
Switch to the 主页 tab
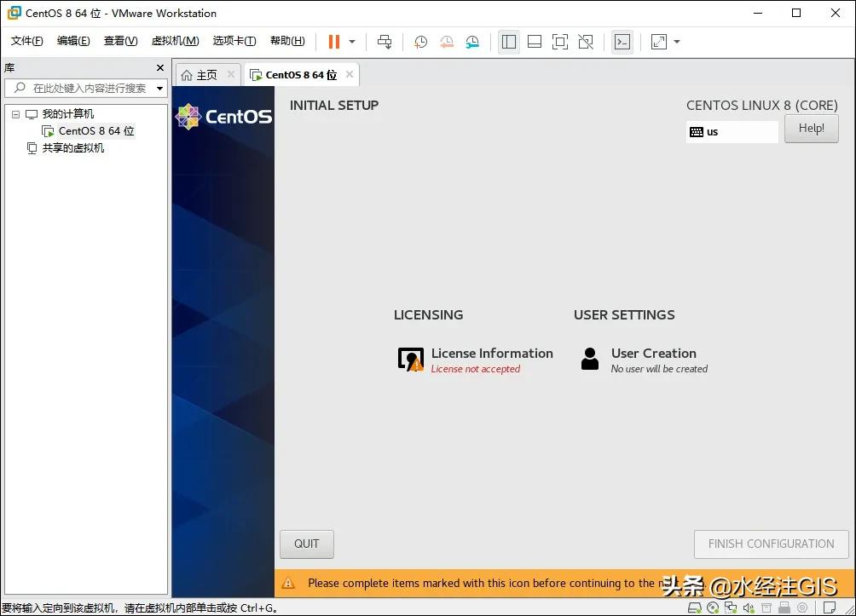point(207,74)
